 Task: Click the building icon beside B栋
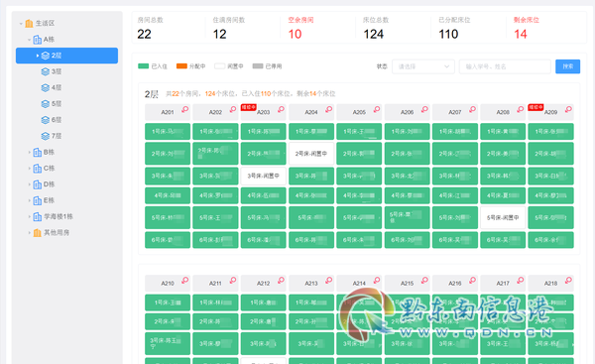coord(38,152)
